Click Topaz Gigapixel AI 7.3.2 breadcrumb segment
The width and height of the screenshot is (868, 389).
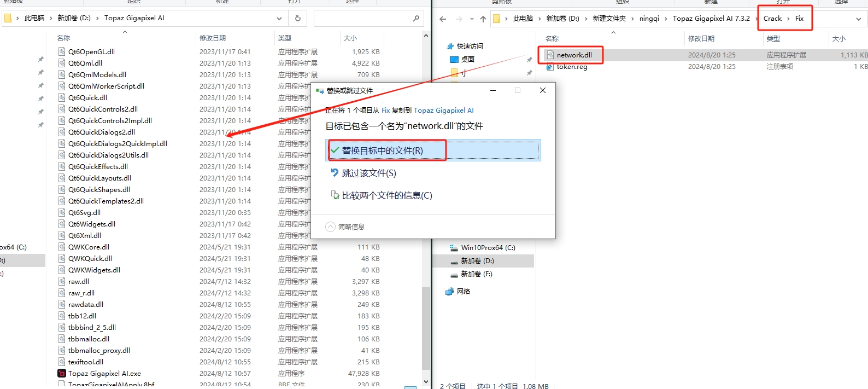(x=711, y=19)
